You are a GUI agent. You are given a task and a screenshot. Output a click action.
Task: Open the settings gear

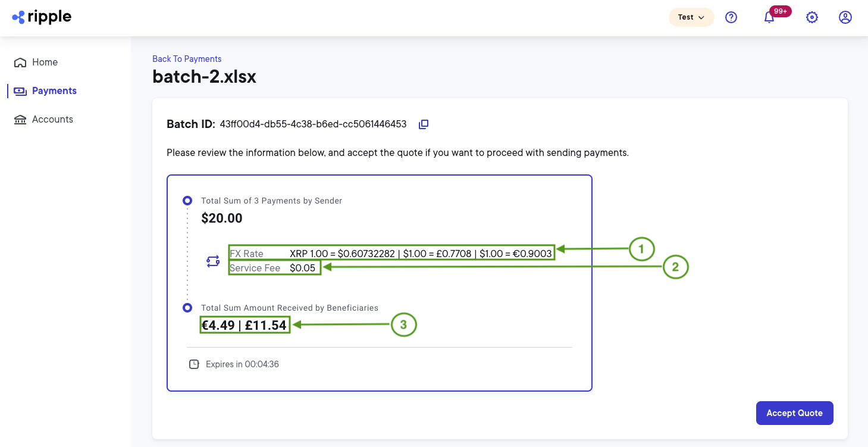coord(812,17)
